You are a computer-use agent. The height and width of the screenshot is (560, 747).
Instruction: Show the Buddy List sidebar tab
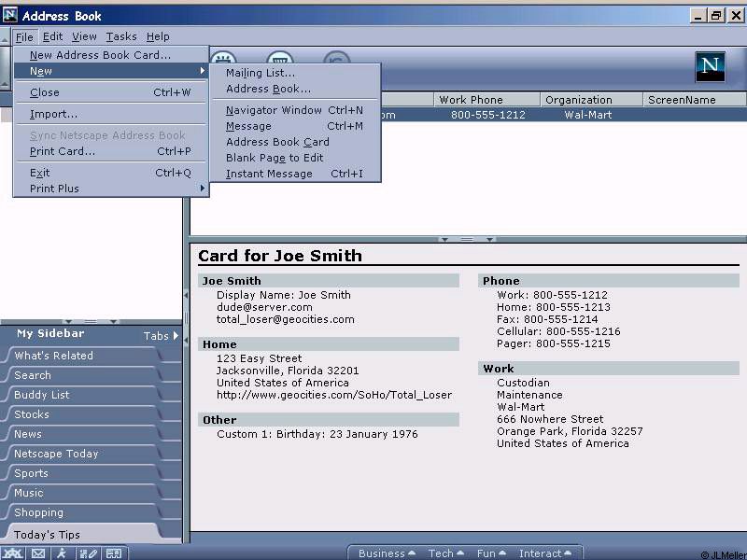[85, 395]
